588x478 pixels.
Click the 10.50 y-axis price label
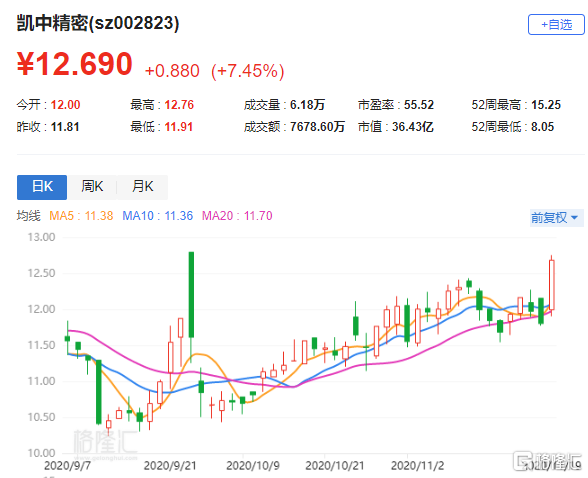(x=41, y=417)
